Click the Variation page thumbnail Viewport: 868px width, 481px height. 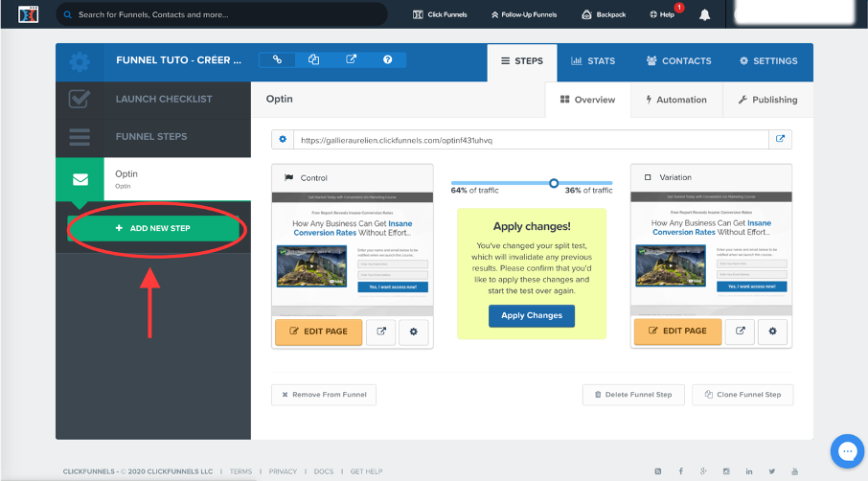click(711, 254)
